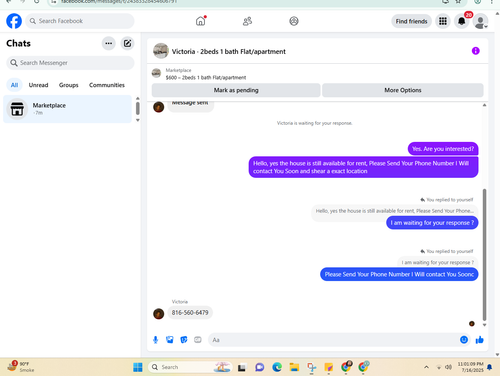
Task: Open the clock and date in taskbar
Action: (x=470, y=367)
